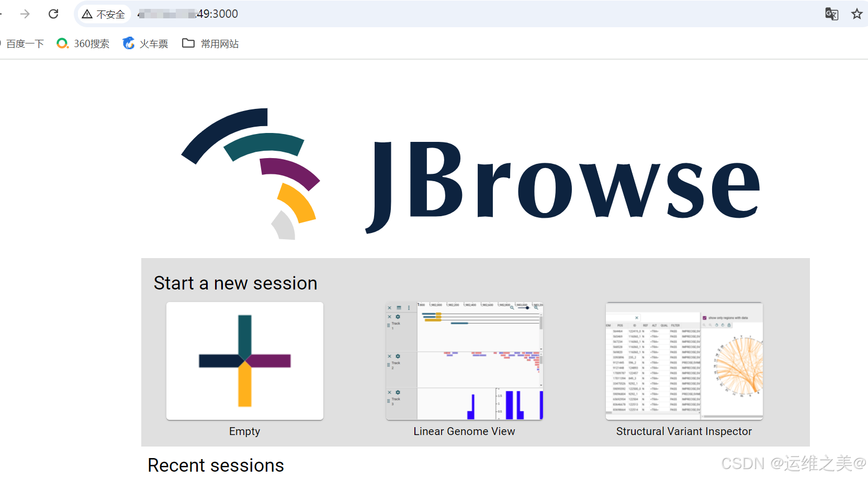Image resolution: width=868 pixels, height=479 pixels.
Task: Bookmark this page with the star
Action: click(856, 14)
